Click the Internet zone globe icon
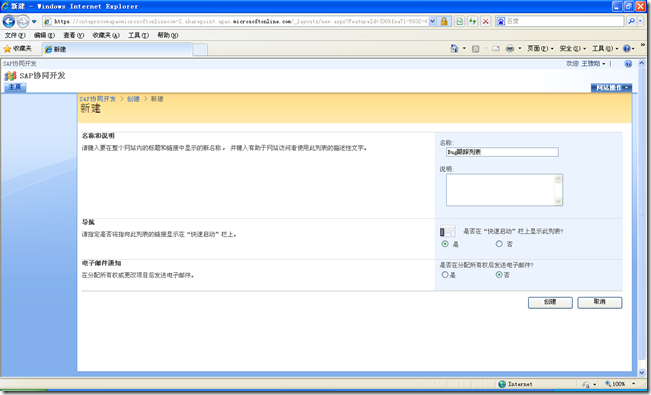 click(x=502, y=384)
